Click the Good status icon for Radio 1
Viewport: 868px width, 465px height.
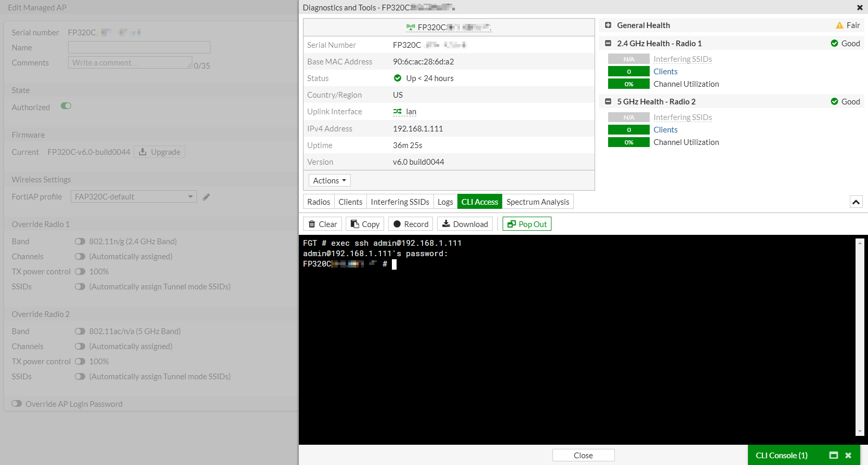[834, 44]
